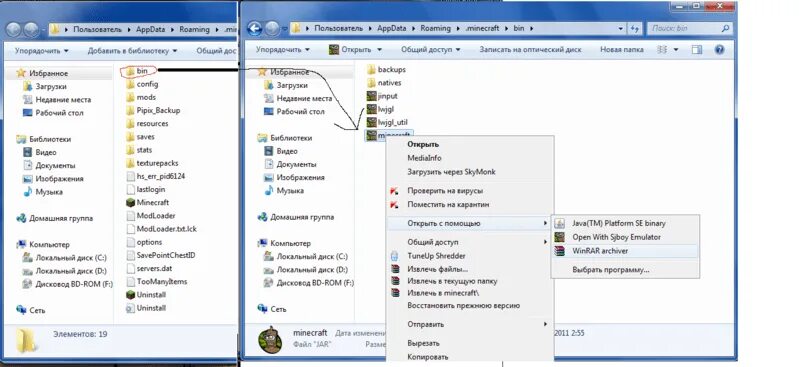Choose Копировать in the context menu
This screenshot has height=367, width=800.
428,357
